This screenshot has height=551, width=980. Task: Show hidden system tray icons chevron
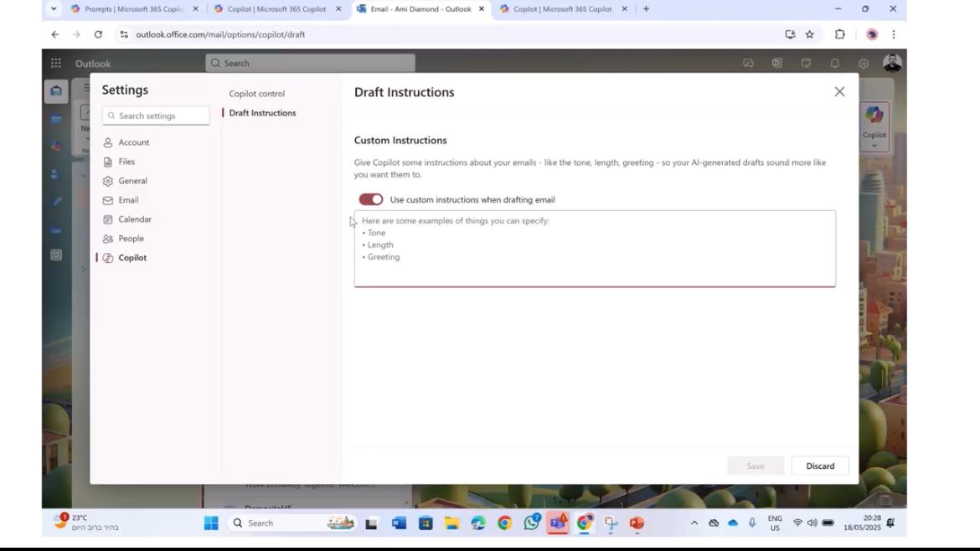[x=694, y=523]
